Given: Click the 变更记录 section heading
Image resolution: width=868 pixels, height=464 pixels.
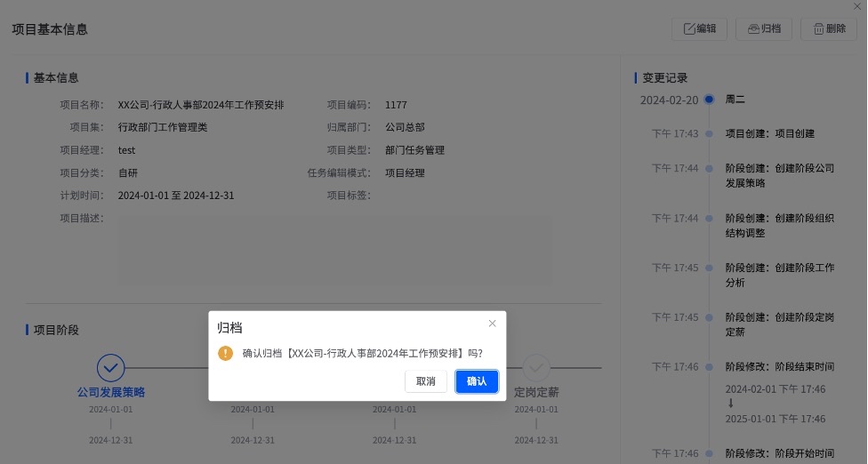Looking at the screenshot, I should [x=665, y=78].
